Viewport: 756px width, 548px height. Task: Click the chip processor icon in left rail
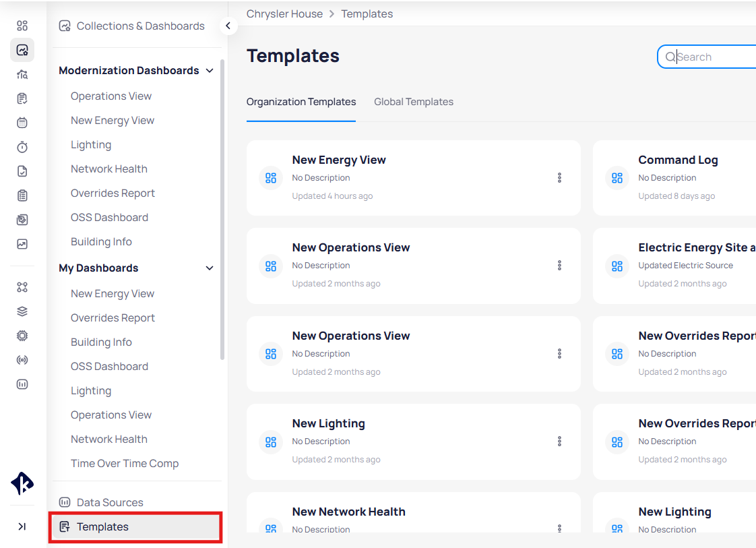coord(22,336)
